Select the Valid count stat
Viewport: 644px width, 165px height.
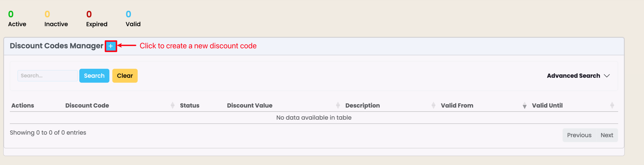(x=128, y=14)
